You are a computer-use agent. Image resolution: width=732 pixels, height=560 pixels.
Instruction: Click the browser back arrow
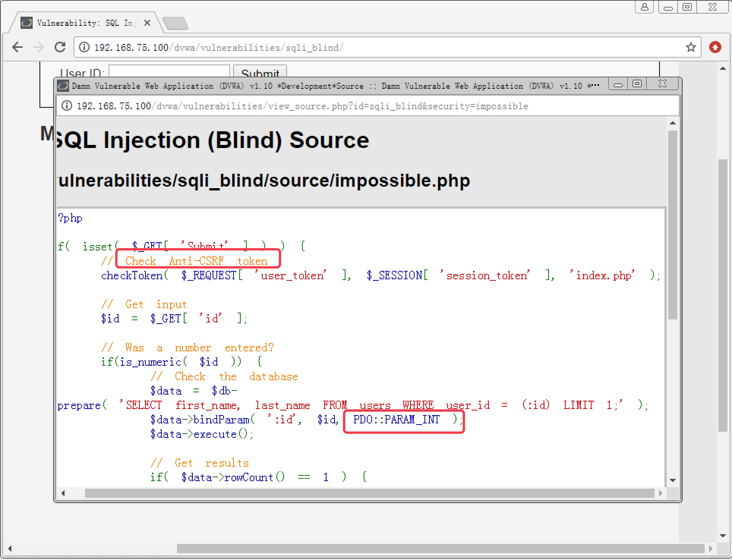tap(17, 47)
